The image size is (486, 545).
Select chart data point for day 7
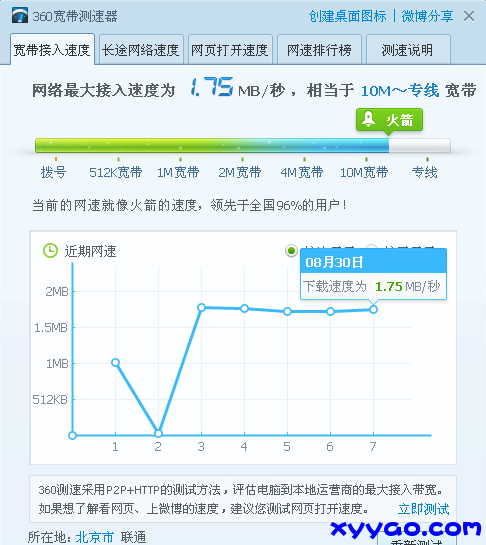pyautogui.click(x=373, y=309)
